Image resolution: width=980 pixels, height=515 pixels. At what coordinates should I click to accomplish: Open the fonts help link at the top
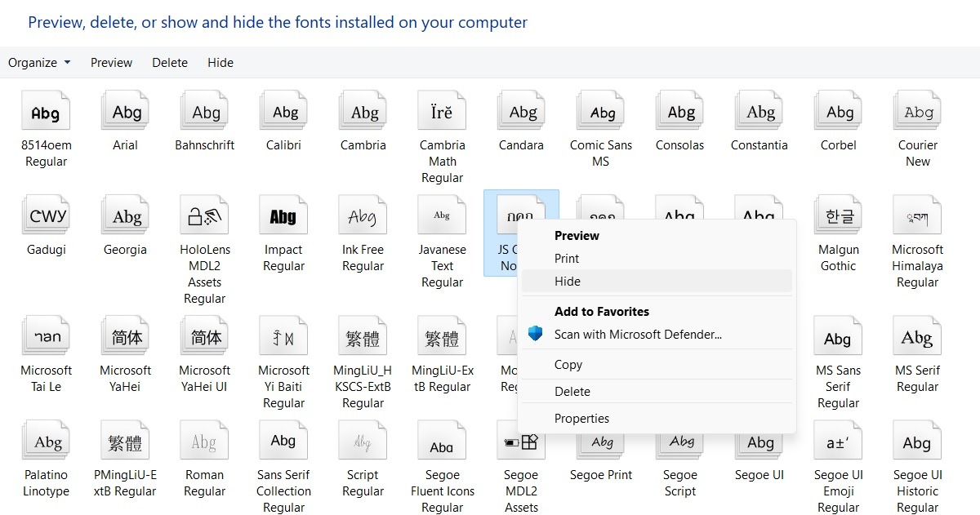tap(276, 22)
